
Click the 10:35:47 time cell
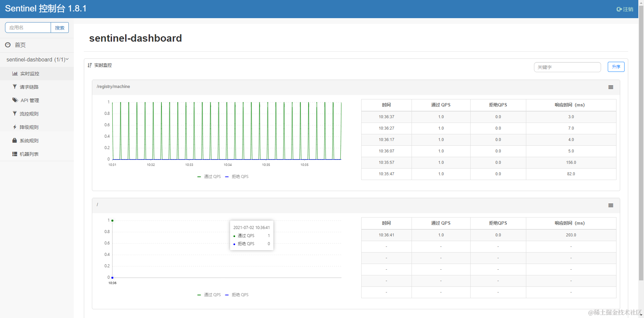pos(386,174)
